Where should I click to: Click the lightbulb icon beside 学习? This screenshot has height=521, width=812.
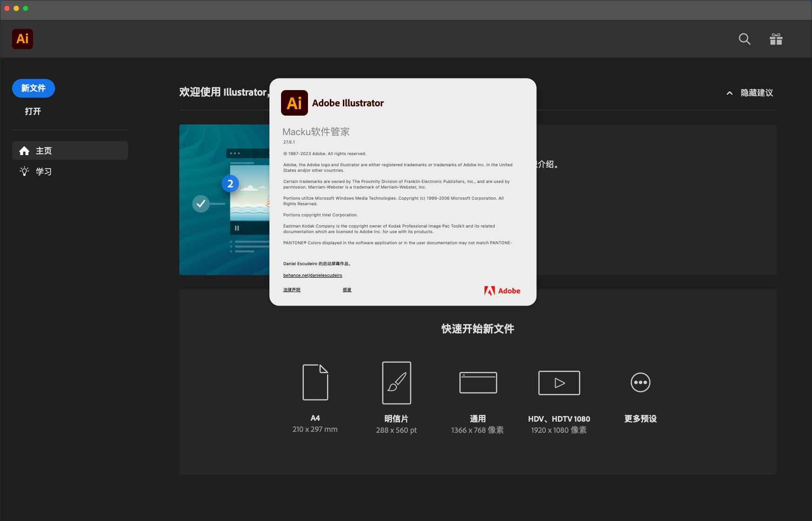point(24,171)
